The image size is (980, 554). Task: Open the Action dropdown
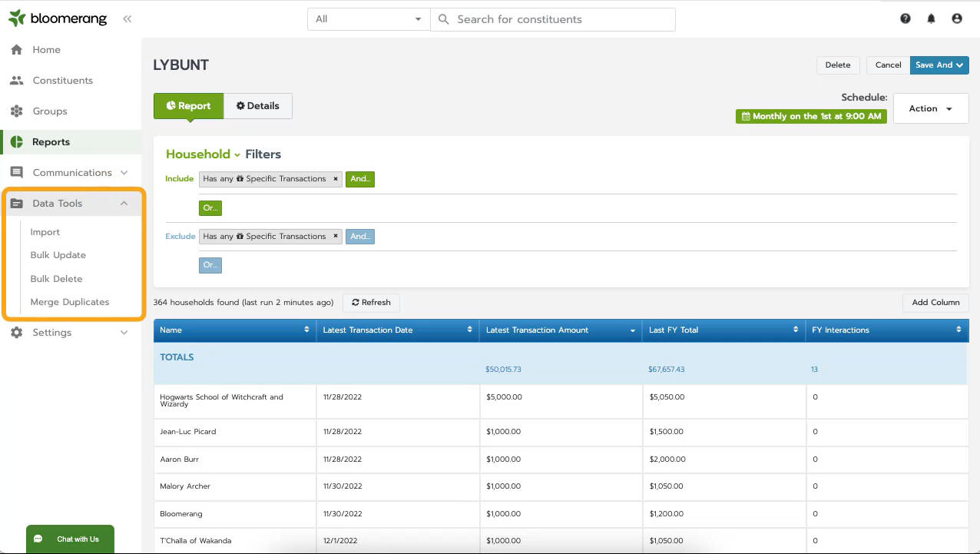[x=931, y=108]
